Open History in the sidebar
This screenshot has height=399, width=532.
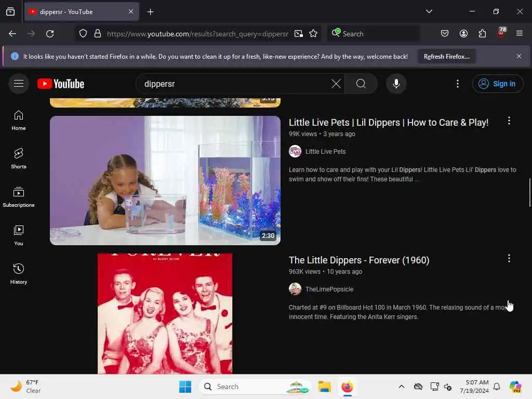pyautogui.click(x=19, y=274)
